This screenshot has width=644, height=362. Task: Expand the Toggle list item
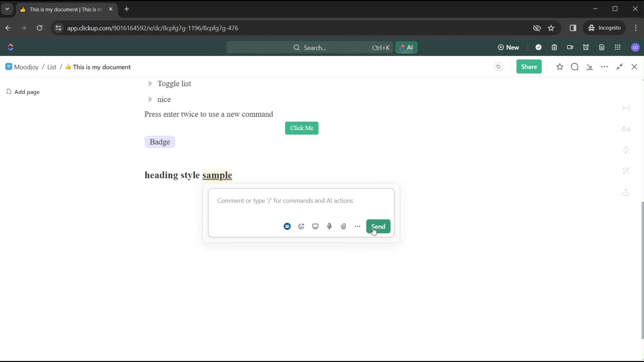pos(150,83)
